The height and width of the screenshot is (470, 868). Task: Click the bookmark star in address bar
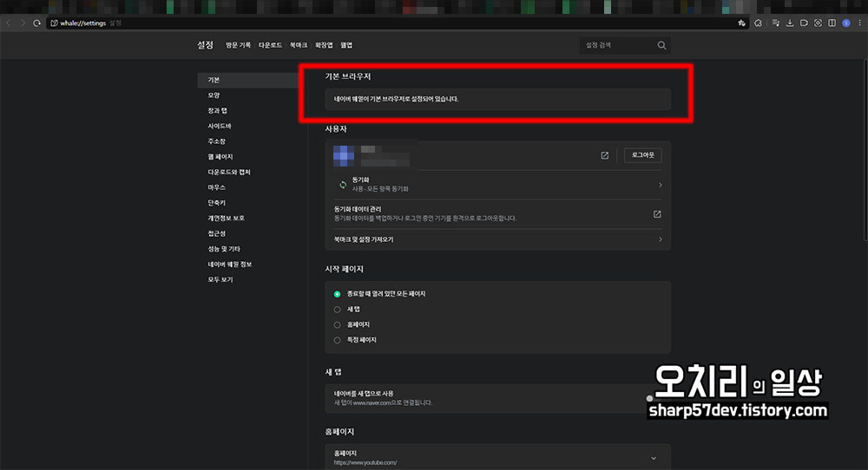click(742, 23)
